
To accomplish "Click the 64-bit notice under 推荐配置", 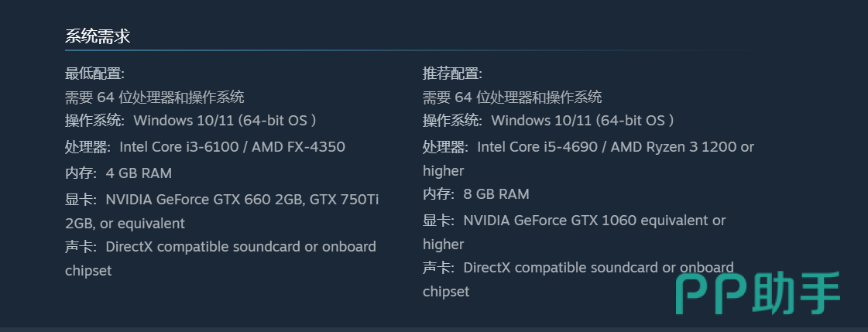I will click(x=513, y=98).
